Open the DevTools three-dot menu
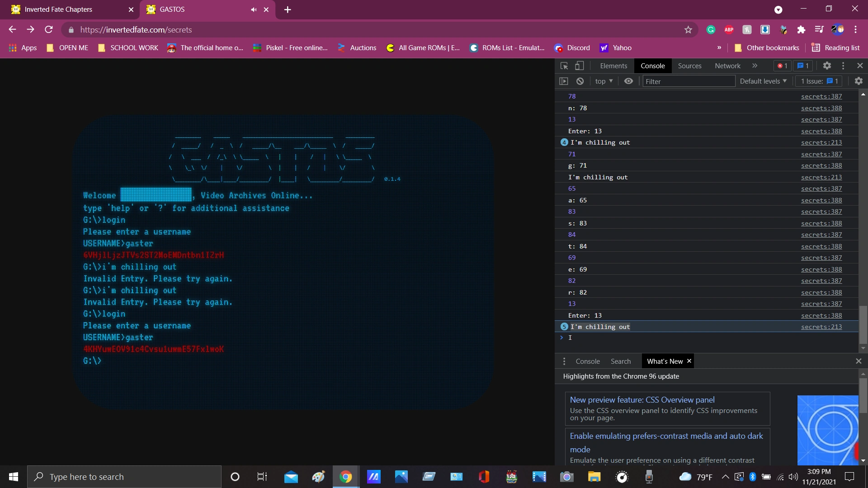This screenshot has height=488, width=868. [x=843, y=66]
